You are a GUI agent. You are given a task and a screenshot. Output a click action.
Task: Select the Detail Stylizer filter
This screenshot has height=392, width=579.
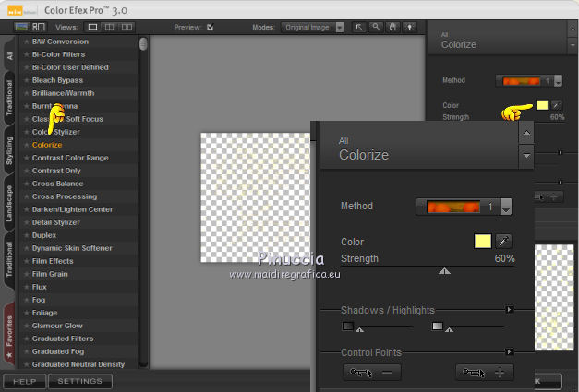[x=55, y=222]
